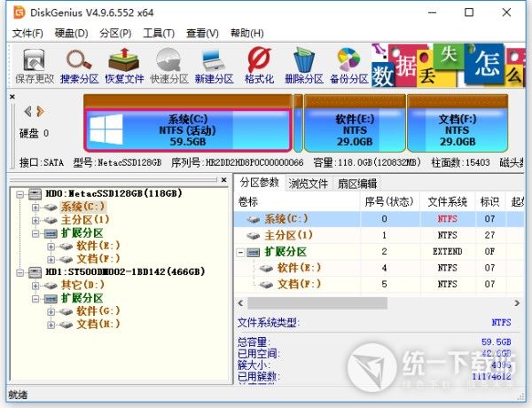Select the 软件(E:) partition block in disk map
Viewport: 532px width, 408px height.
[x=355, y=123]
